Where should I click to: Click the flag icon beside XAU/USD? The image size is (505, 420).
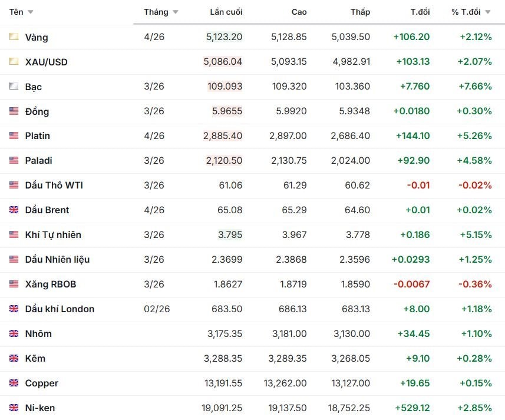click(14, 62)
